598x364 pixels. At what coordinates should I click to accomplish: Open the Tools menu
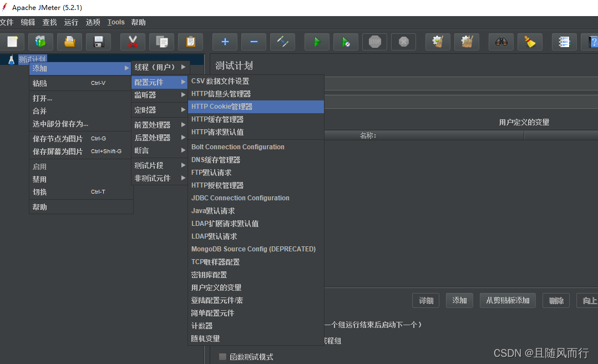point(115,22)
